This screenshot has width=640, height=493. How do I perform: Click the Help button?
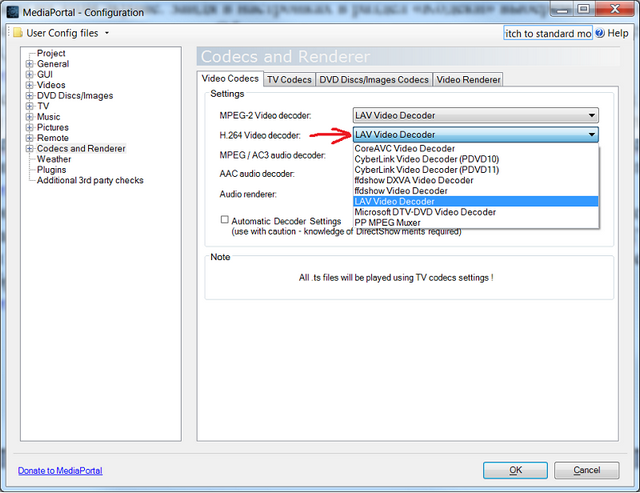(x=612, y=33)
